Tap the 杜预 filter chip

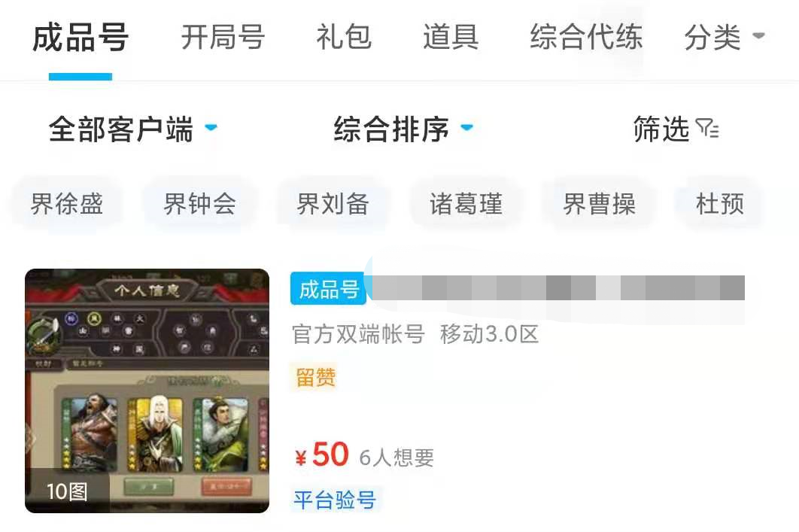pyautogui.click(x=719, y=205)
